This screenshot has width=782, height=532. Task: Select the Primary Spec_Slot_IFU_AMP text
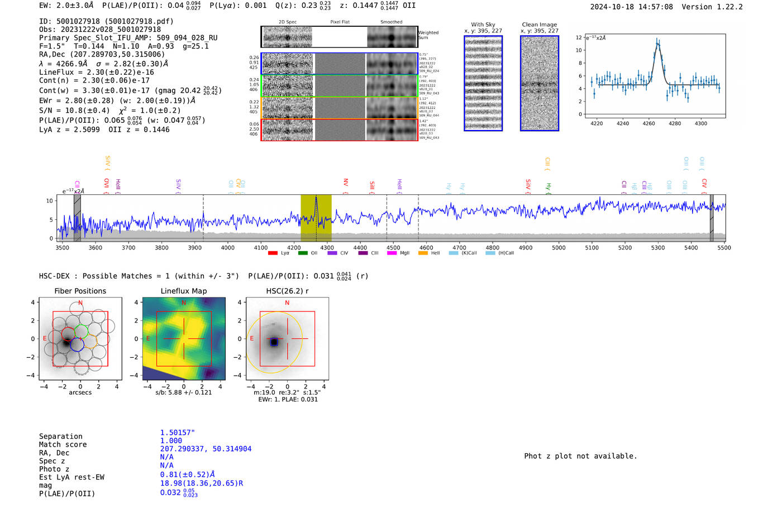pos(128,38)
